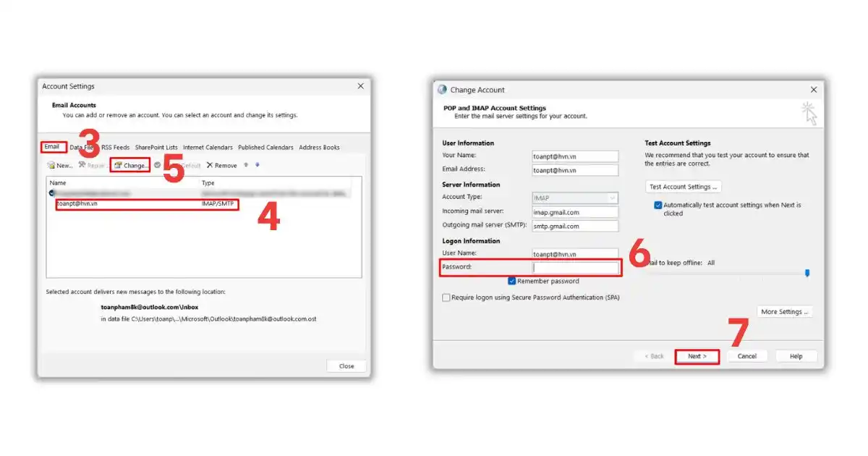The image size is (868, 456).
Task: Click Remove in Account Settings toolbar
Action: pos(221,166)
